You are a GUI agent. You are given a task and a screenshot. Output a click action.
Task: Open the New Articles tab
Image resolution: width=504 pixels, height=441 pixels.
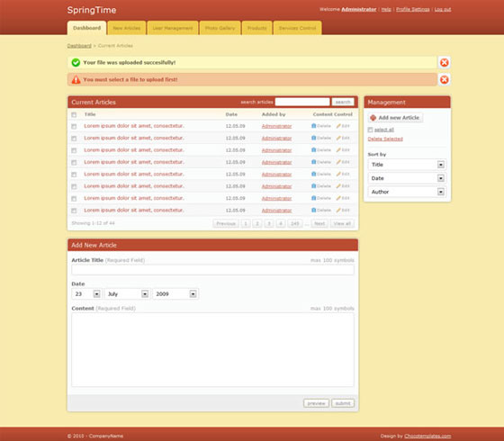[x=127, y=28]
